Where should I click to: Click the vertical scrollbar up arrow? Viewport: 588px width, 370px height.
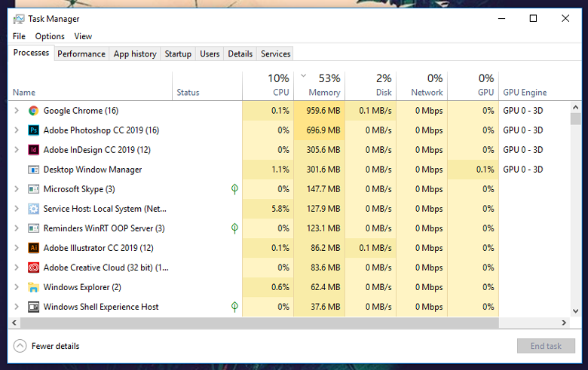pyautogui.click(x=576, y=107)
